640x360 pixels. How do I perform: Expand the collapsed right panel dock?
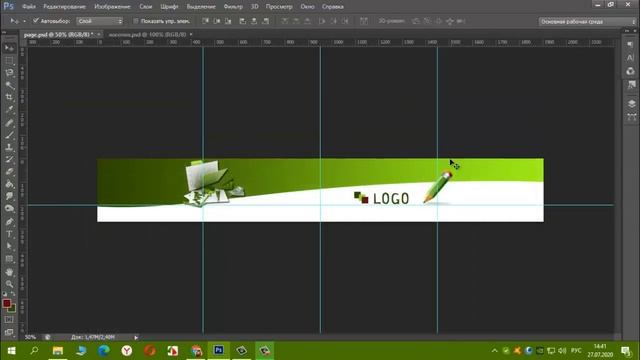tap(627, 31)
